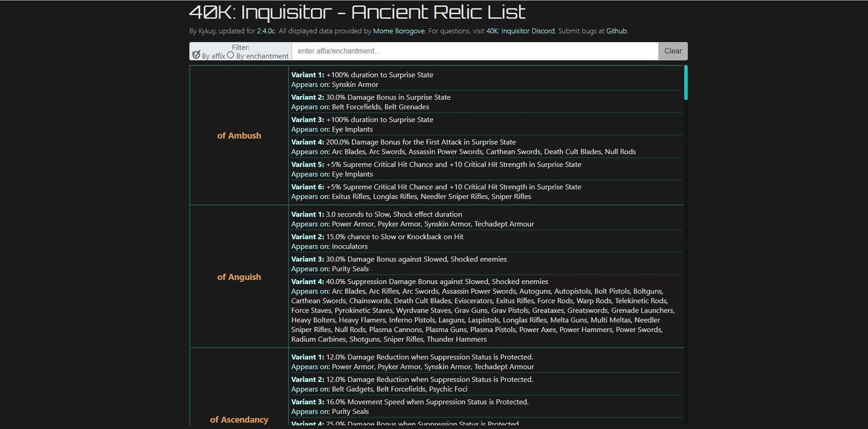This screenshot has width=868, height=429.
Task: Click Ascendancy Variant 3 16.0% Movement Speed text
Action: (x=410, y=402)
